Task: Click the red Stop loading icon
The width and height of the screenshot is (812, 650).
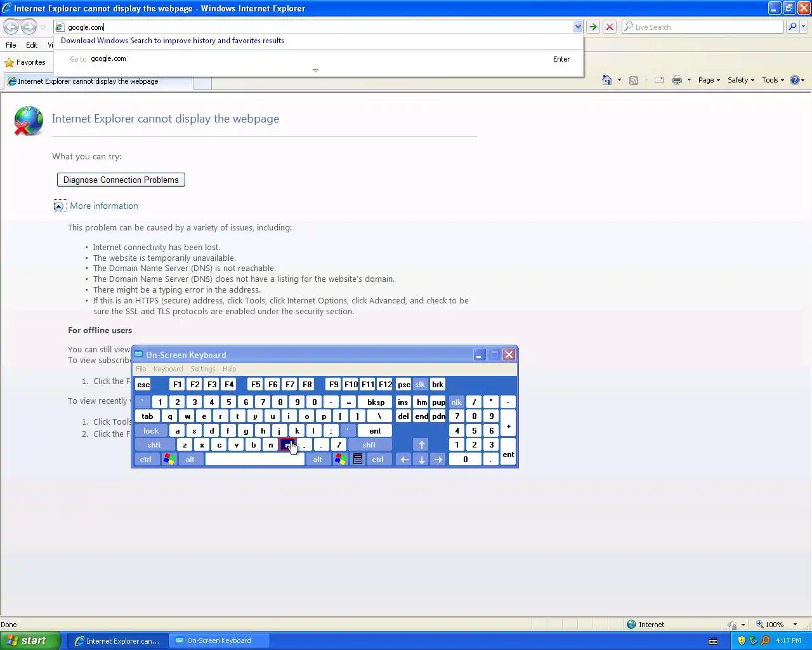Action: coord(610,27)
